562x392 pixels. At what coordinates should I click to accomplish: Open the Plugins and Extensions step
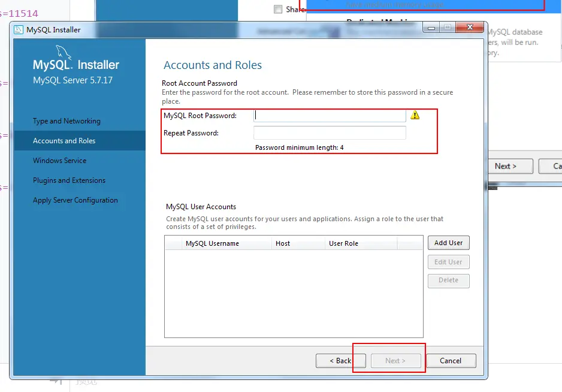pos(69,180)
